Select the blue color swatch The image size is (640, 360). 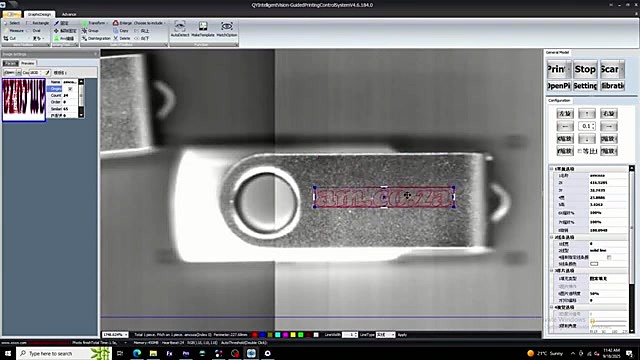coord(262,335)
